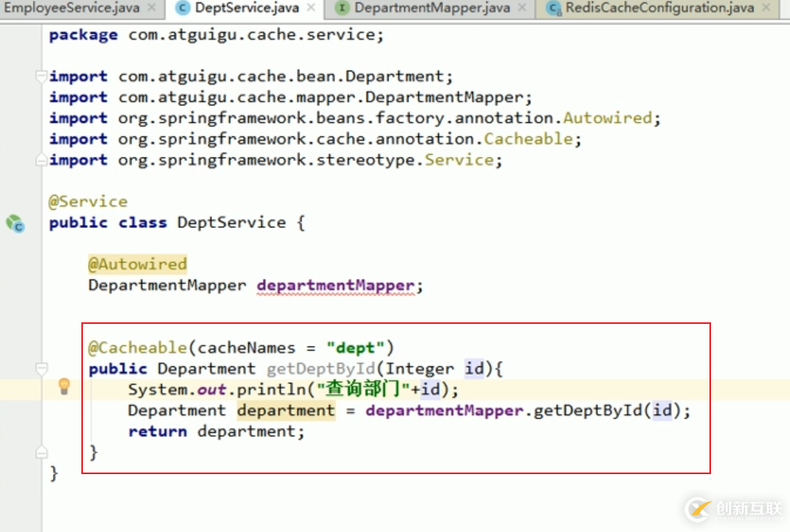Click the fold marker at the last import line
790x532 pixels.
(x=41, y=160)
